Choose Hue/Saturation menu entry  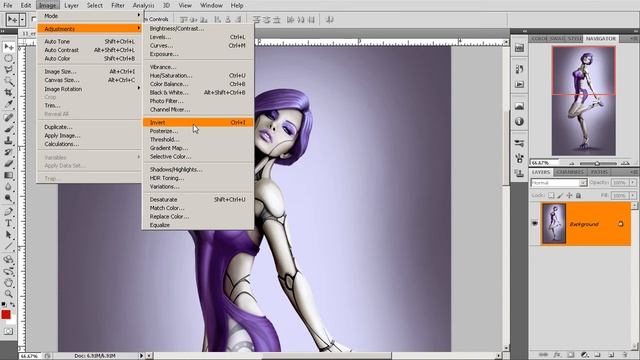pos(198,75)
